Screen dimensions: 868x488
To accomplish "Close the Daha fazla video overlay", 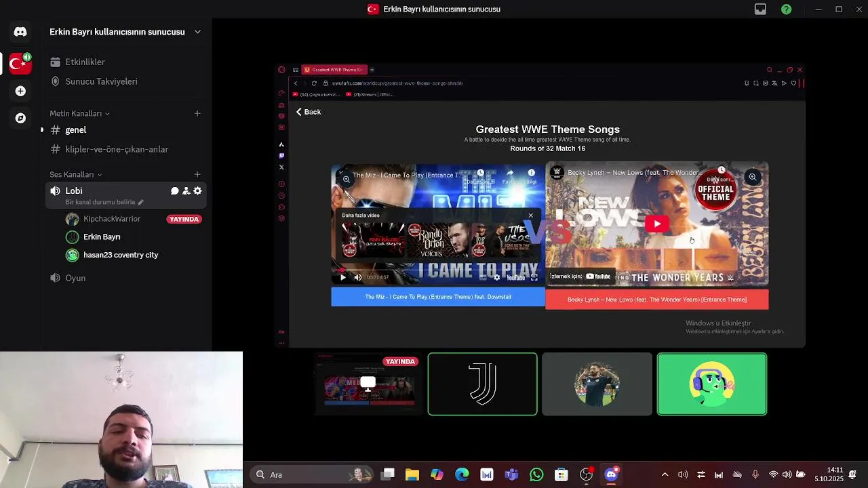I will click(x=530, y=216).
